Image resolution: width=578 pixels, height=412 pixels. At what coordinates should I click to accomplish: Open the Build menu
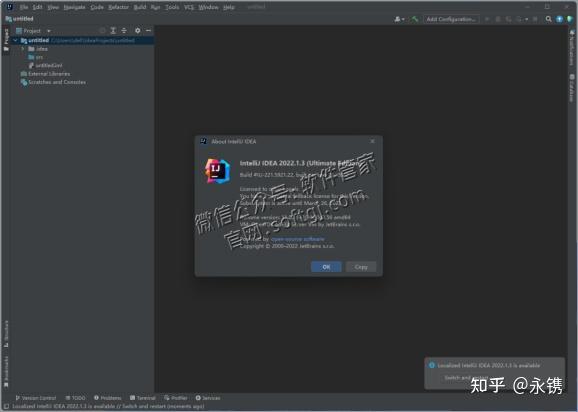pyautogui.click(x=140, y=7)
